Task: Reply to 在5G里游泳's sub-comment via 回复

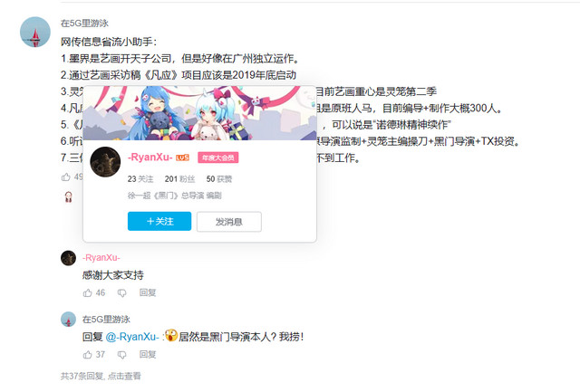Action: pyautogui.click(x=148, y=354)
